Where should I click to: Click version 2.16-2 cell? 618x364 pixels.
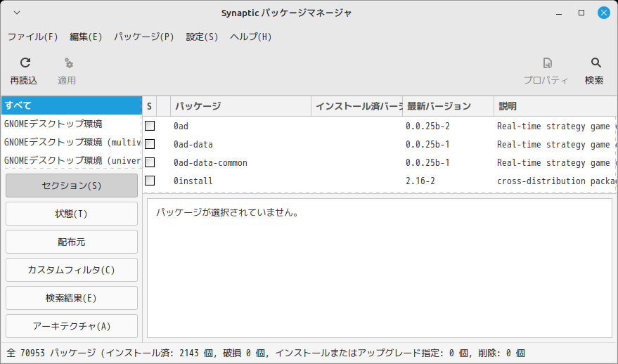(x=420, y=181)
